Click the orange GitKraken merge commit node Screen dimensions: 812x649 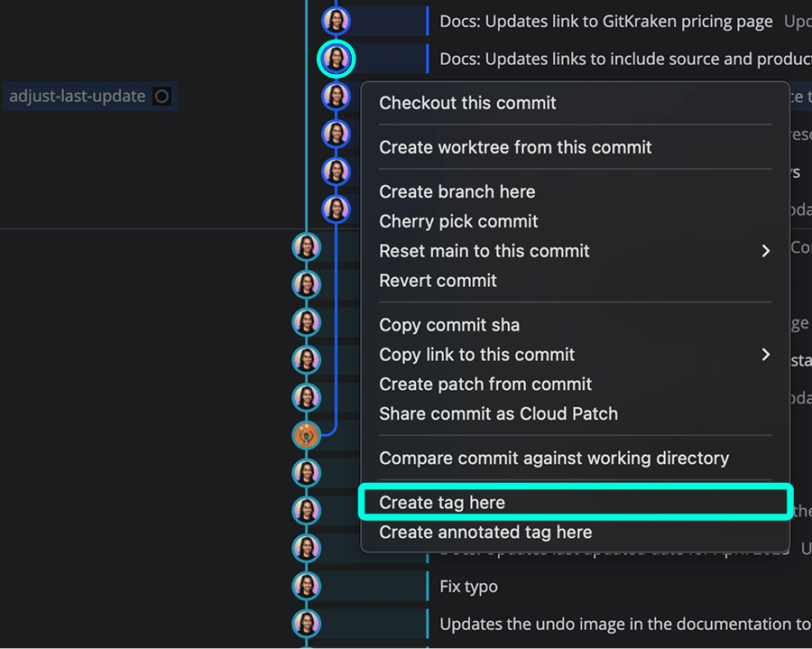pos(306,434)
